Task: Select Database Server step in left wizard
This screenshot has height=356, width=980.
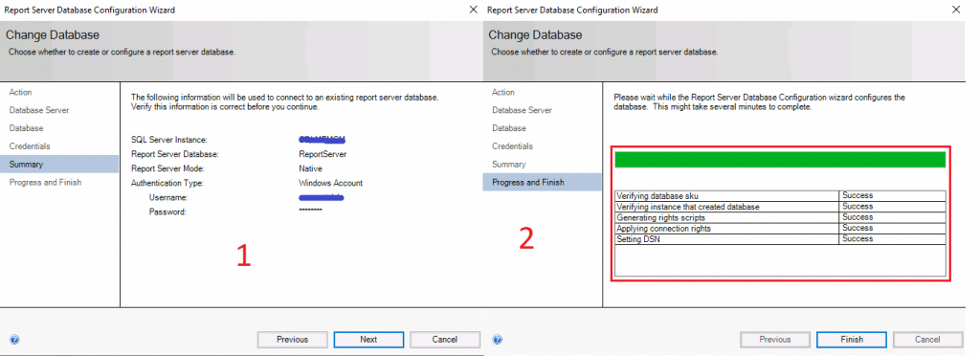Action: coord(39,110)
